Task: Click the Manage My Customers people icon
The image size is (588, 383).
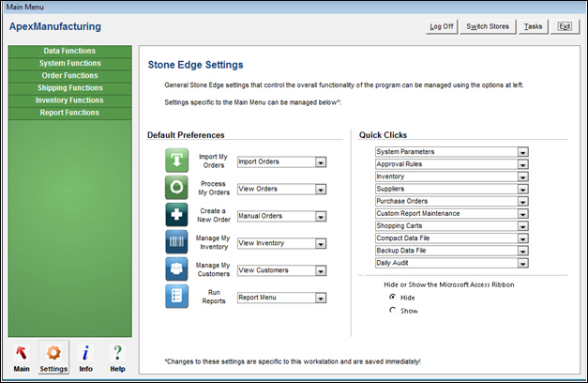Action: (x=176, y=268)
